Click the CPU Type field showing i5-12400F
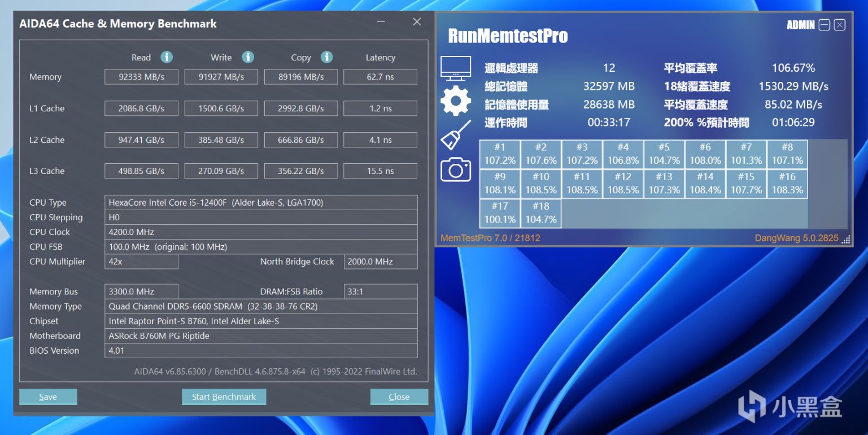Image resolution: width=868 pixels, height=435 pixels. [x=261, y=203]
